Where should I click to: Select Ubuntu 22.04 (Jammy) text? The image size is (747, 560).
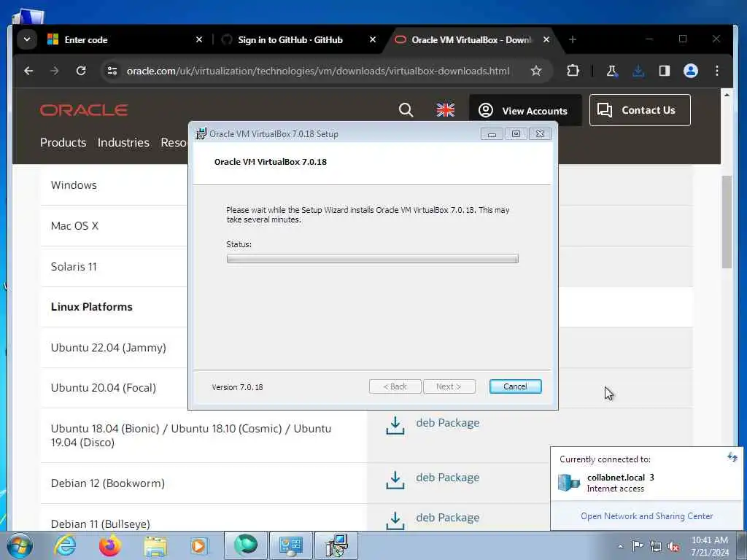(109, 348)
